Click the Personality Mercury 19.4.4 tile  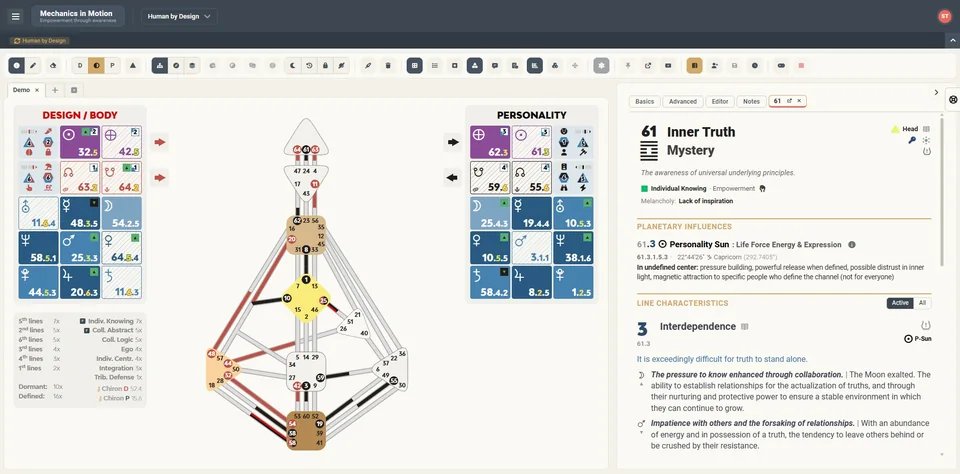click(x=531, y=213)
